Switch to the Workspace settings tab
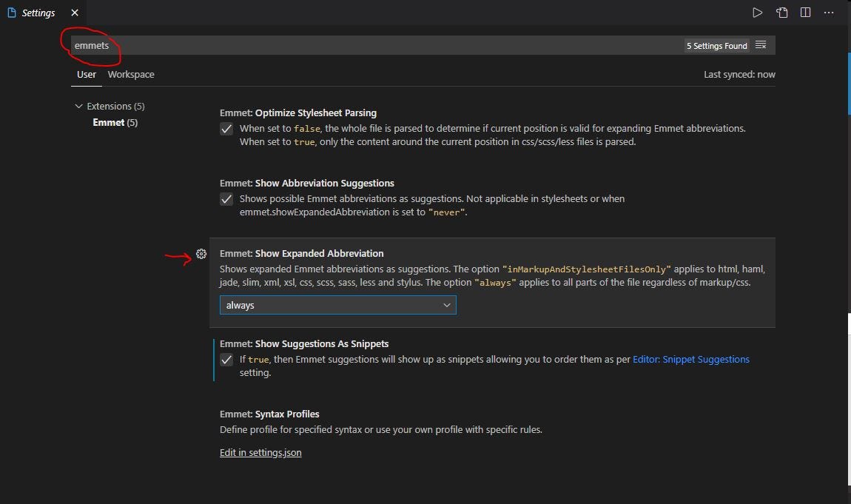The width and height of the screenshot is (851, 504). tap(131, 74)
